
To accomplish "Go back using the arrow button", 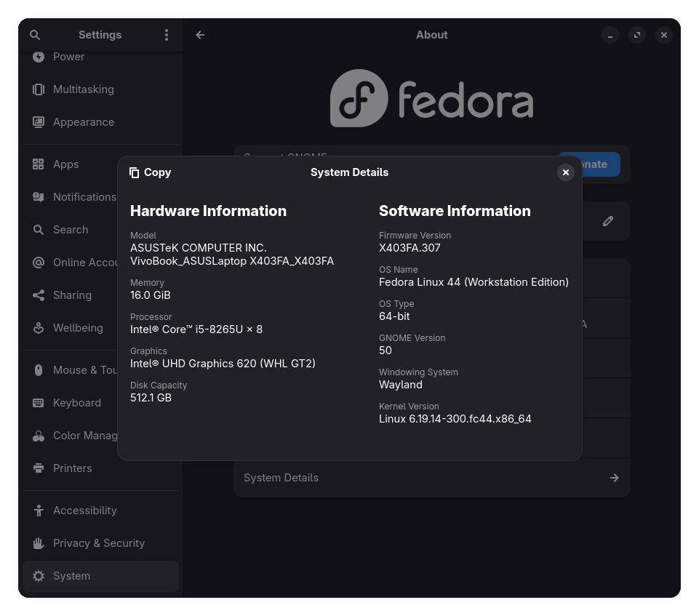I will coord(200,35).
